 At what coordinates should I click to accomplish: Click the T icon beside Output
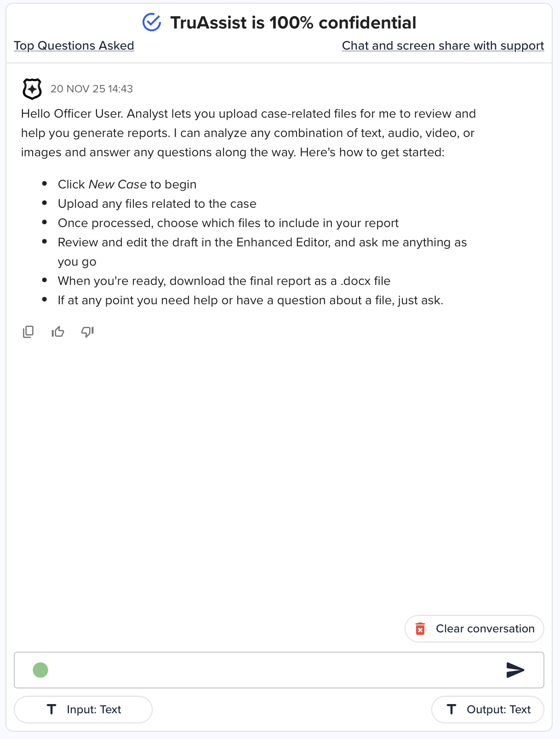(x=451, y=710)
